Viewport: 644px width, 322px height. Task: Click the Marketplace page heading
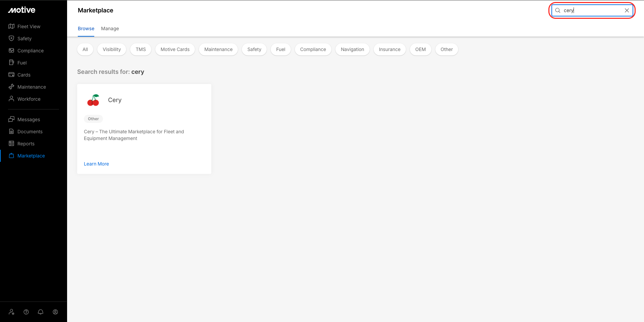tap(96, 10)
